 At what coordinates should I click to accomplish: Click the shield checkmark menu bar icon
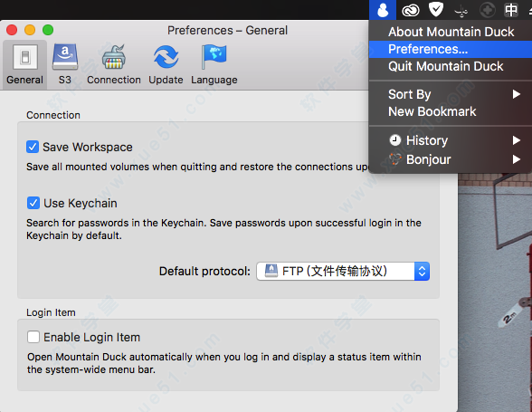pos(436,10)
